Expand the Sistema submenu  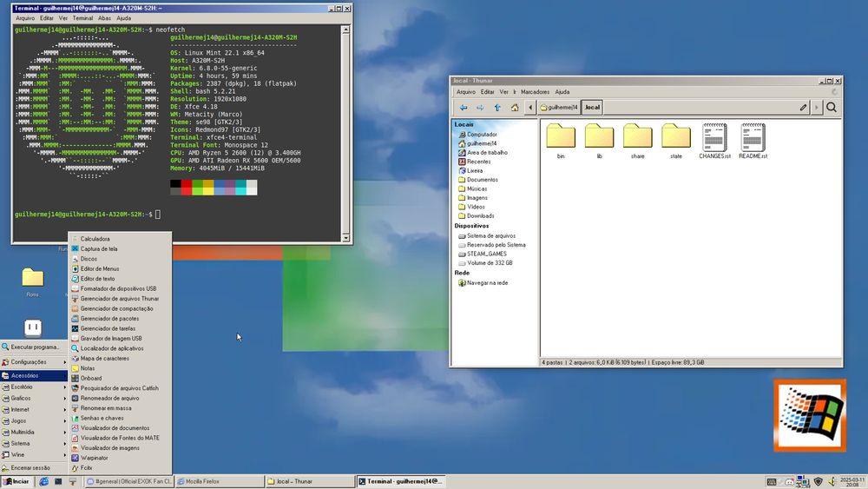pyautogui.click(x=34, y=443)
